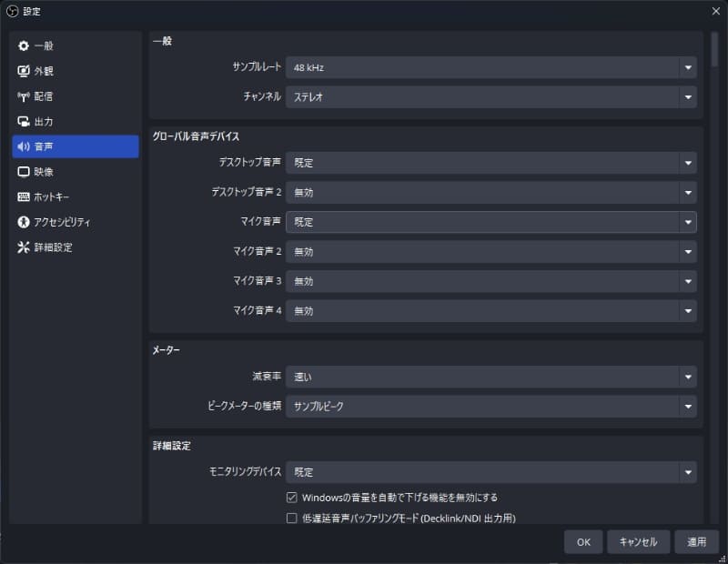Enable 低遅延音声バッファリングモード for Decklink/NDI output
Viewport: 728px width, 564px height.
coord(290,517)
